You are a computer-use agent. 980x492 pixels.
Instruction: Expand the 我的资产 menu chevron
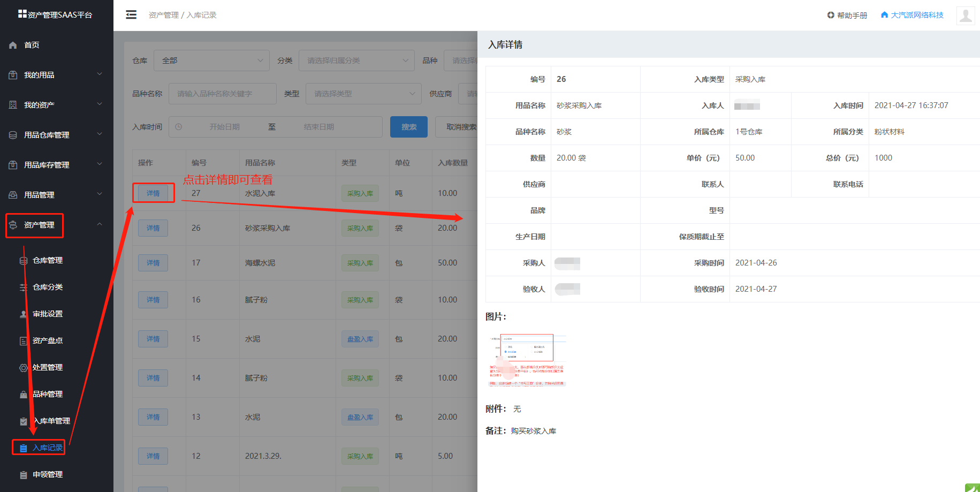(100, 104)
